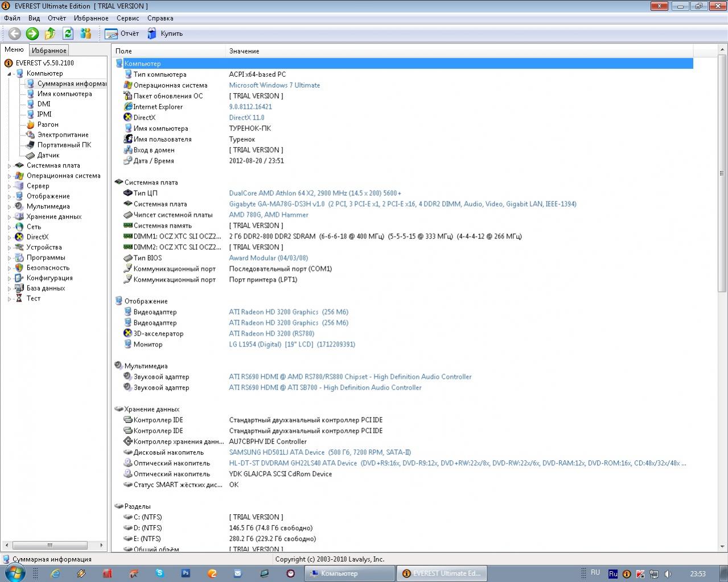Screen dimensions: 728x582
Task: Expand the Хранение данных tree node
Action: pos(10,217)
